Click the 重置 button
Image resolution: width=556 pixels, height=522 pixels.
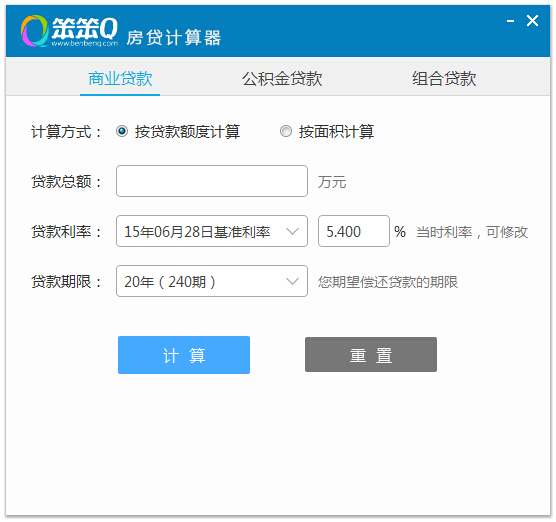(x=371, y=355)
